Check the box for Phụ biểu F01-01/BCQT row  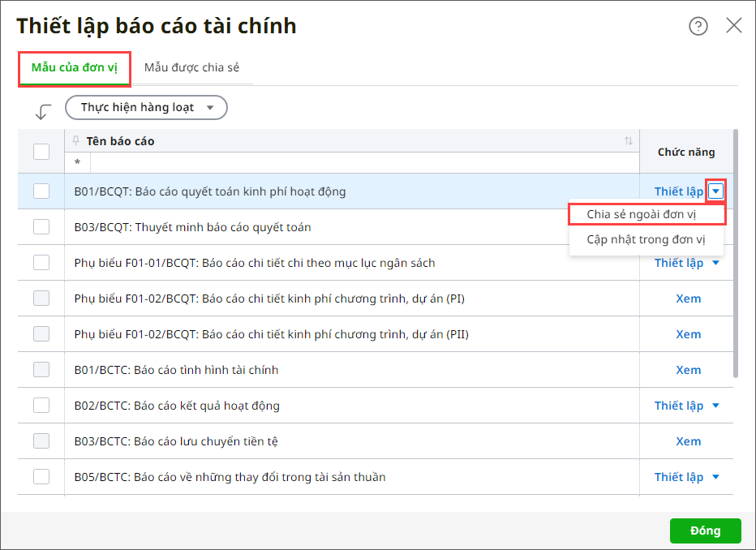click(41, 263)
